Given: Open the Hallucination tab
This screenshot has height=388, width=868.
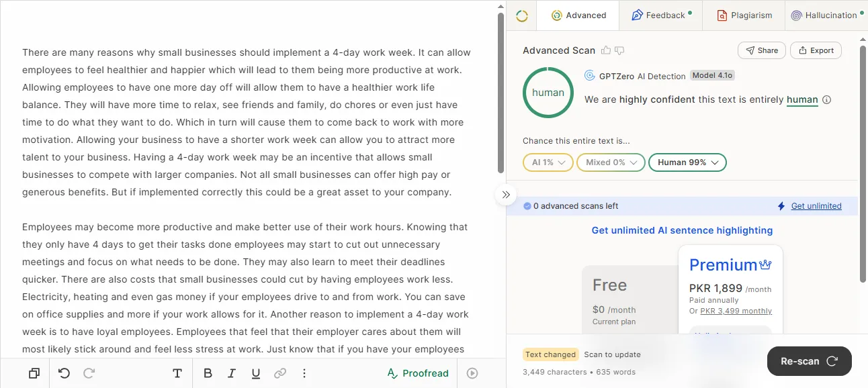Looking at the screenshot, I should coord(826,15).
